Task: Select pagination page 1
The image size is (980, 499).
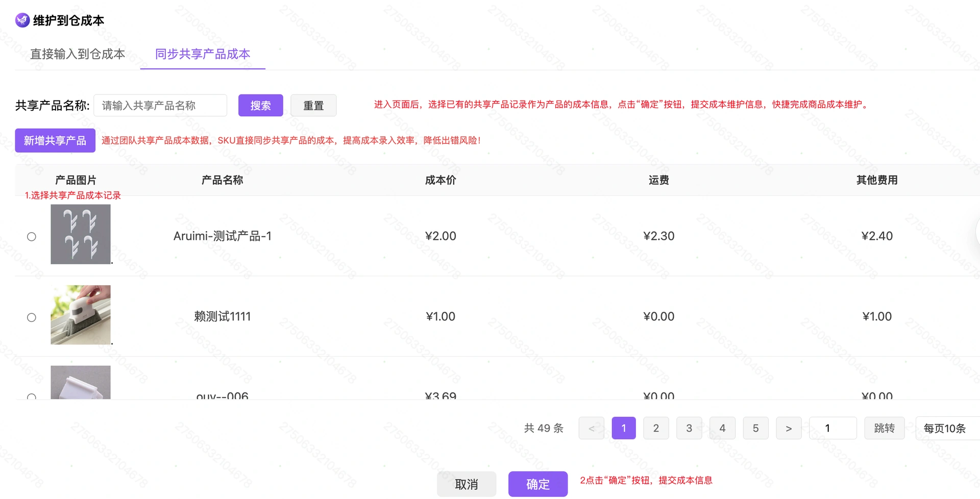Action: point(624,428)
